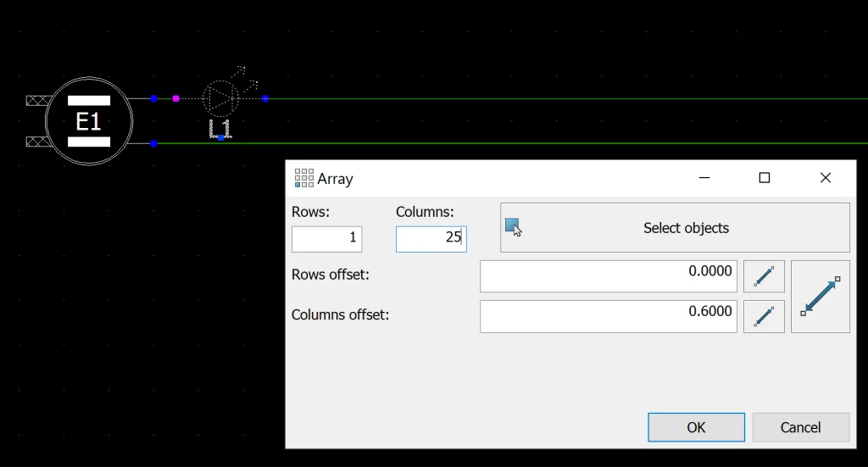Close the Array dialog window
This screenshot has height=467, width=868.
(825, 178)
